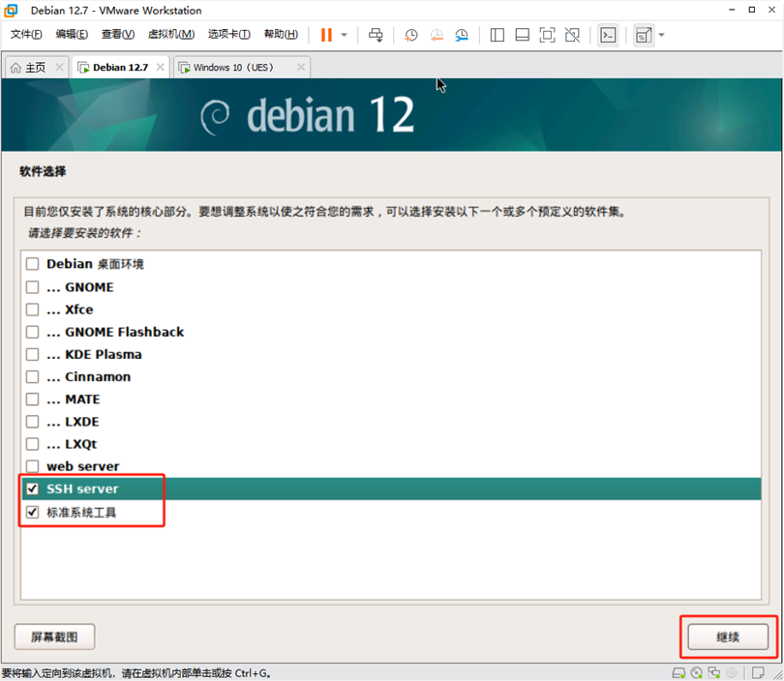784x681 pixels.
Task: Maximize the VMware Workstation window
Action: point(751,10)
